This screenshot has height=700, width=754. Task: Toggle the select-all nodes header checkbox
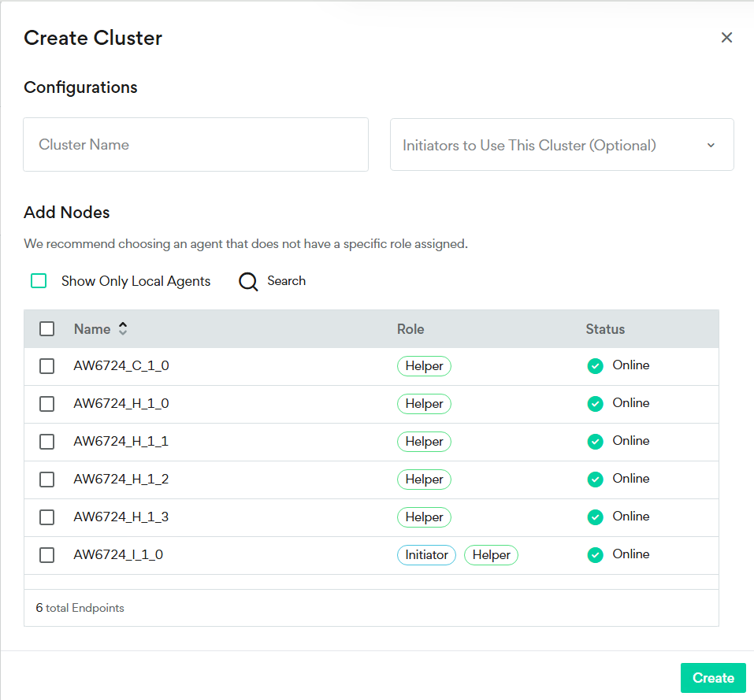click(x=47, y=329)
